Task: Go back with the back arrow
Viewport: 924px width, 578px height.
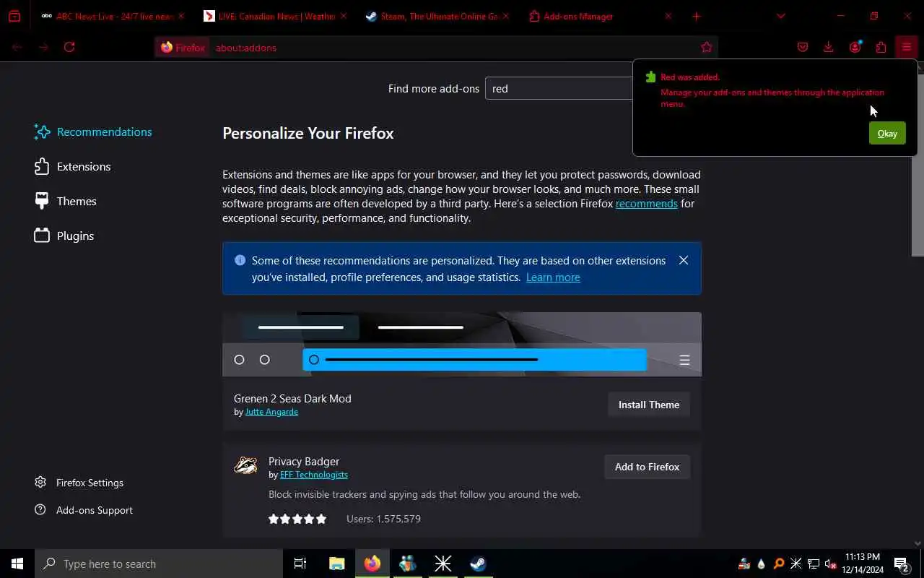Action: [x=17, y=47]
